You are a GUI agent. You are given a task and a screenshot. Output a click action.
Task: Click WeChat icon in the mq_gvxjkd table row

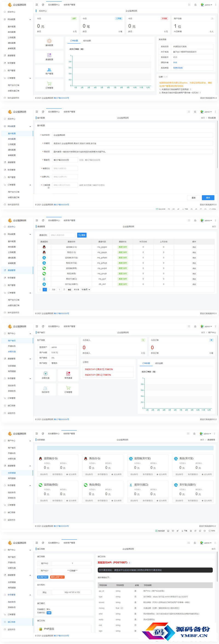[44, 268]
